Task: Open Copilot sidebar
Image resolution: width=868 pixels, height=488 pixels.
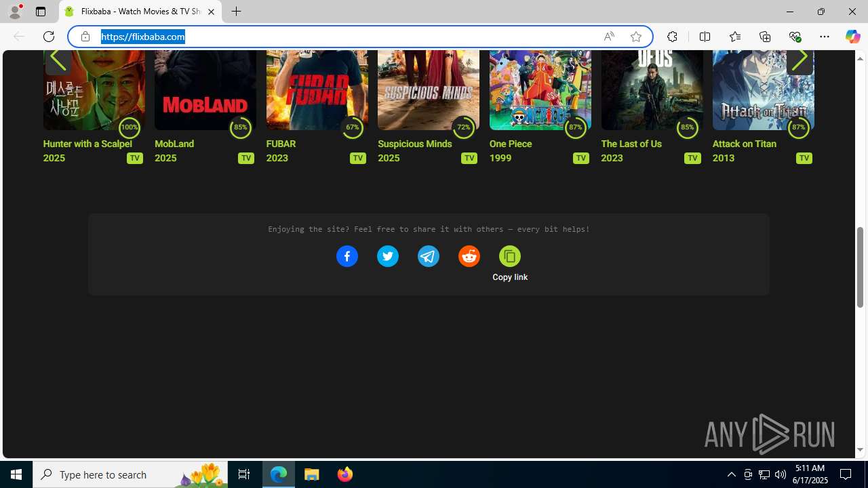Action: pyautogui.click(x=852, y=37)
